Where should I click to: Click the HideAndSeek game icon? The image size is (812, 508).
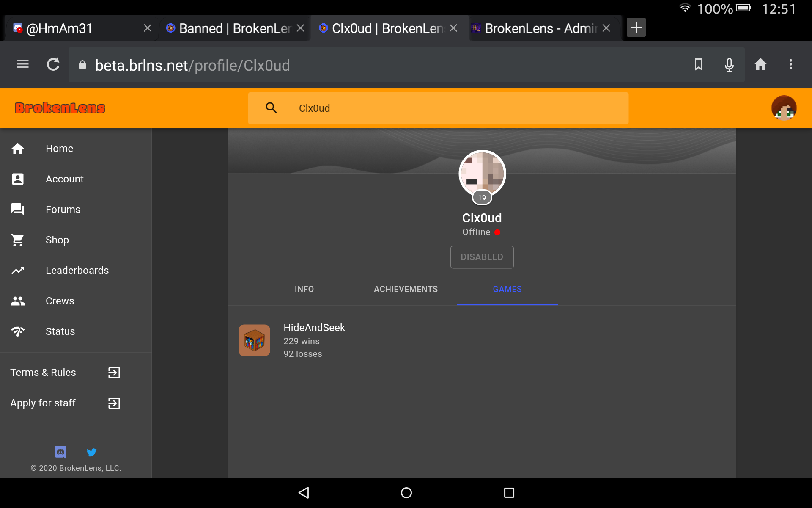[x=254, y=340]
